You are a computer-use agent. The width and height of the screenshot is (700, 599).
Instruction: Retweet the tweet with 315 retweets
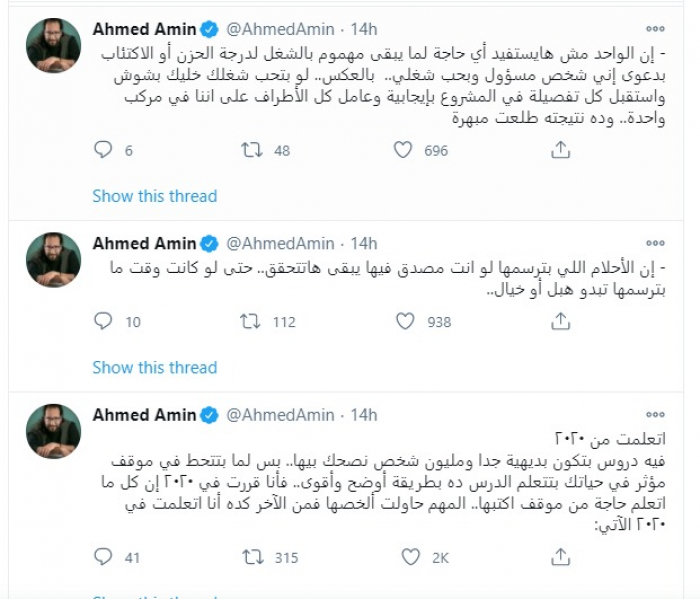click(254, 556)
